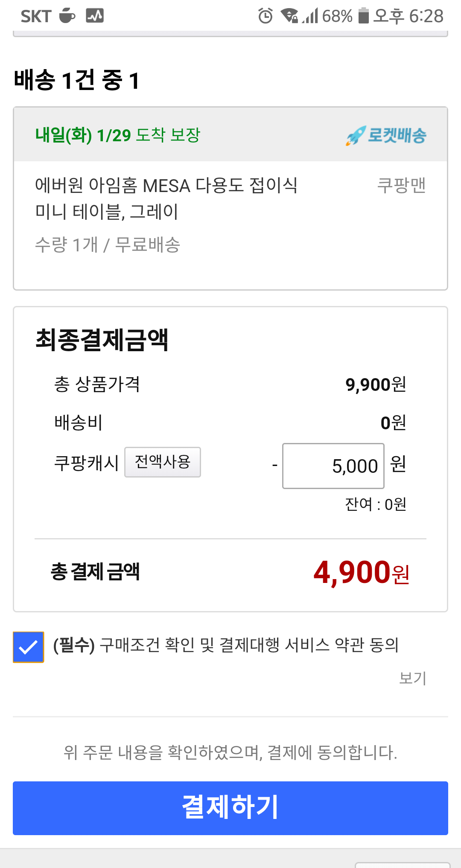Screen dimensions: 461x868
Task: Tap the 6:28 clock in status bar
Action: pyautogui.click(x=426, y=16)
